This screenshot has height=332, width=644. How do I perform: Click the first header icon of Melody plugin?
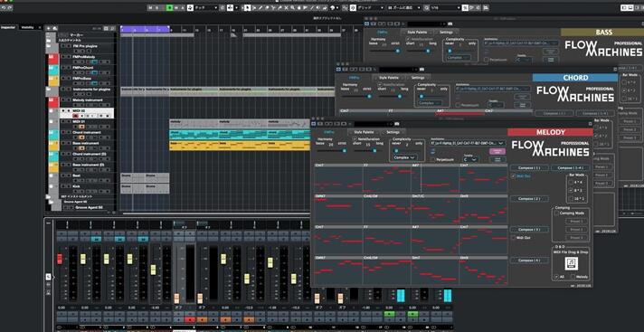pos(313,124)
